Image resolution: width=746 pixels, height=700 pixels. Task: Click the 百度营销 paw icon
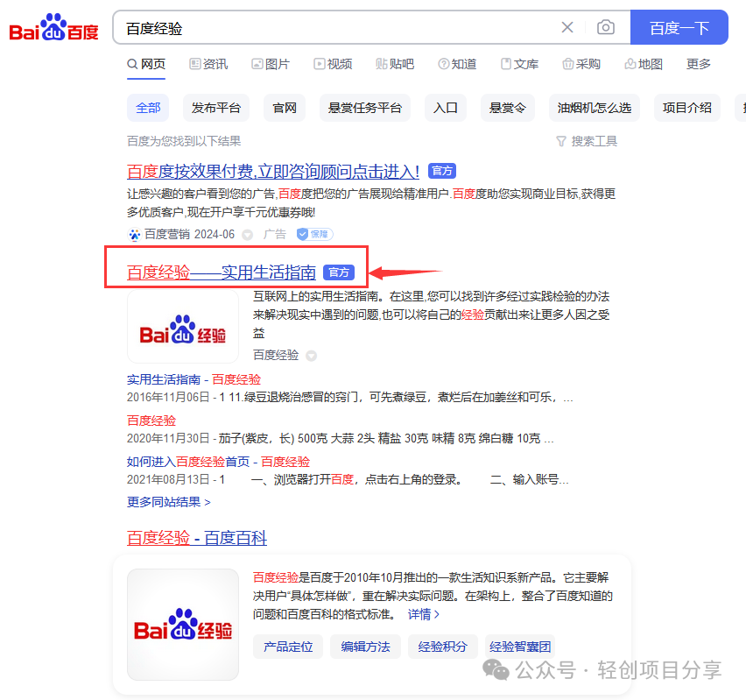point(135,234)
